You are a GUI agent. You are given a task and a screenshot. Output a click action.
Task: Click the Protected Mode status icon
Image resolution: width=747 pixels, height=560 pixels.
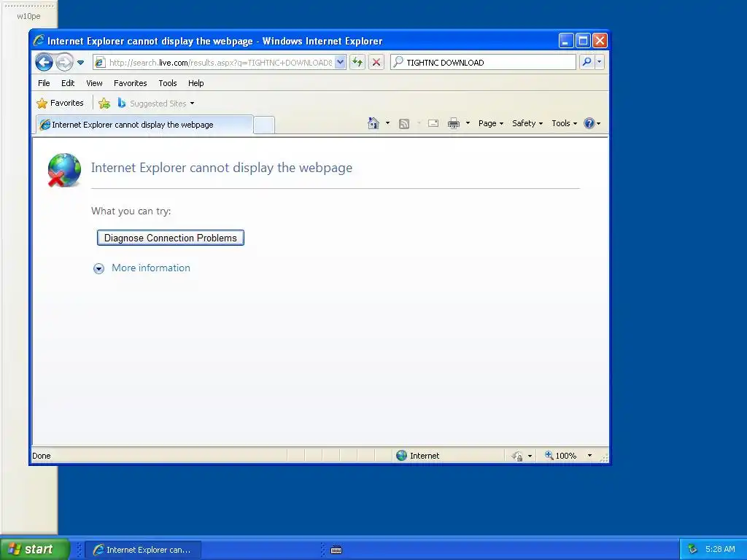tap(517, 456)
